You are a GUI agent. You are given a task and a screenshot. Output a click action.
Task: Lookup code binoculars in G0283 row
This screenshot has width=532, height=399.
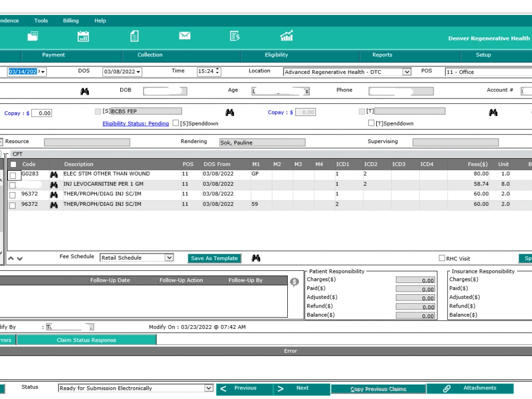coord(54,174)
